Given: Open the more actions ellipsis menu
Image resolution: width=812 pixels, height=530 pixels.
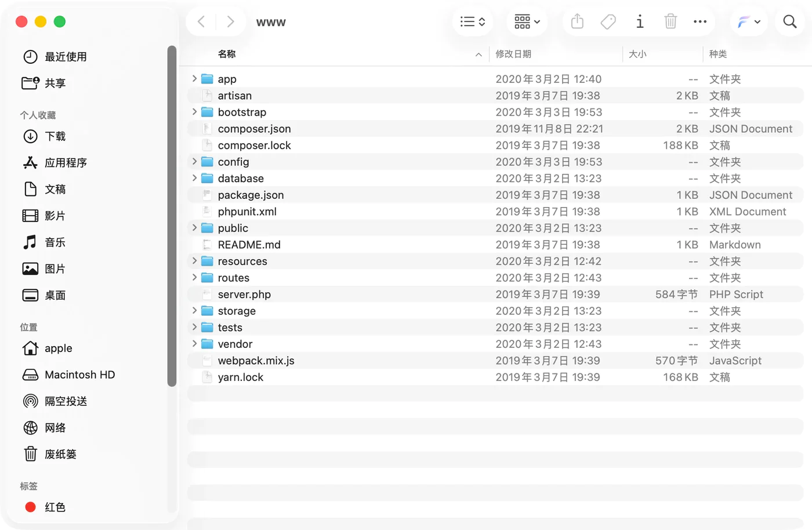Looking at the screenshot, I should (x=700, y=22).
